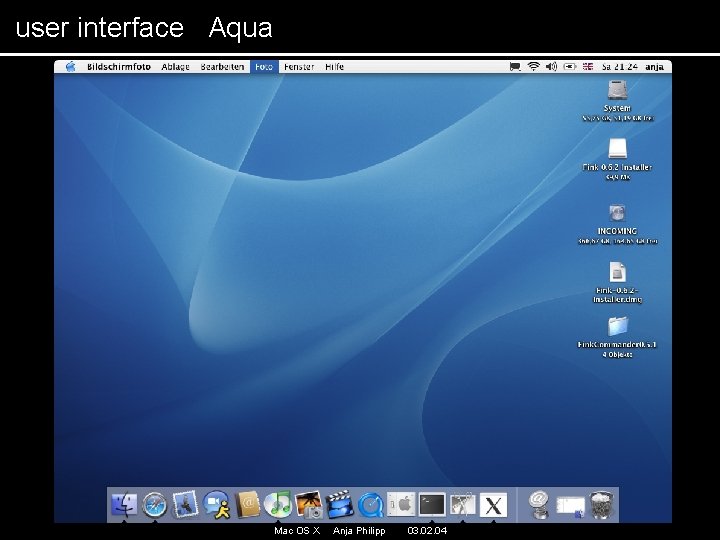Launch the Safari compass icon
Screen dimensions: 720x540
click(x=154, y=503)
